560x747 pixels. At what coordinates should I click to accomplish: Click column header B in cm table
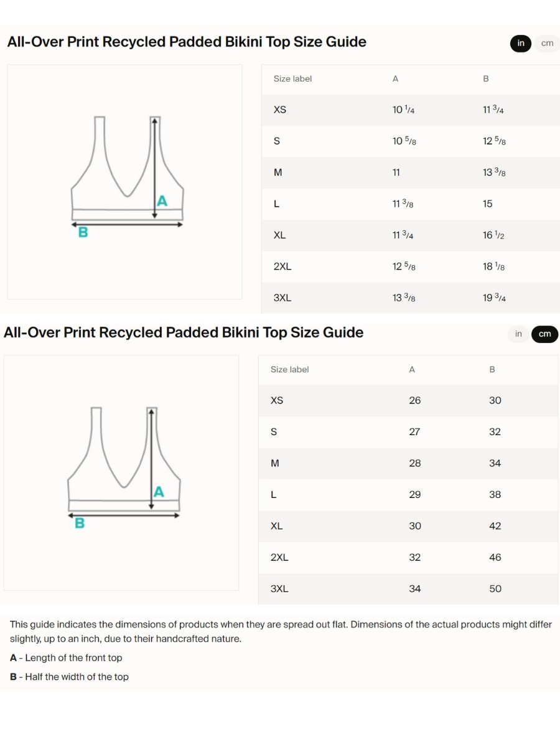pyautogui.click(x=492, y=370)
